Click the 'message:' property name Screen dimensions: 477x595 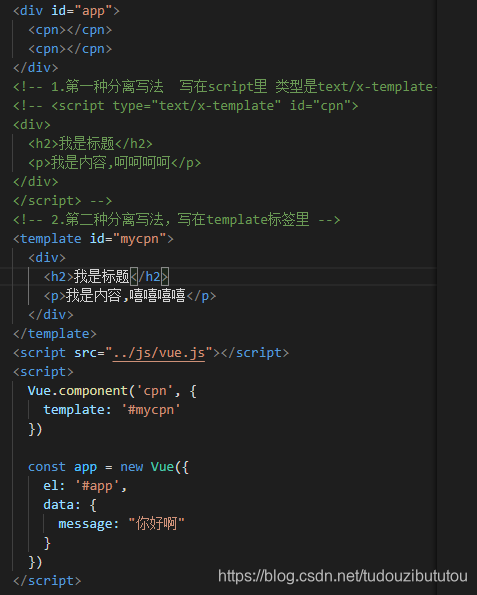pyautogui.click(x=89, y=524)
